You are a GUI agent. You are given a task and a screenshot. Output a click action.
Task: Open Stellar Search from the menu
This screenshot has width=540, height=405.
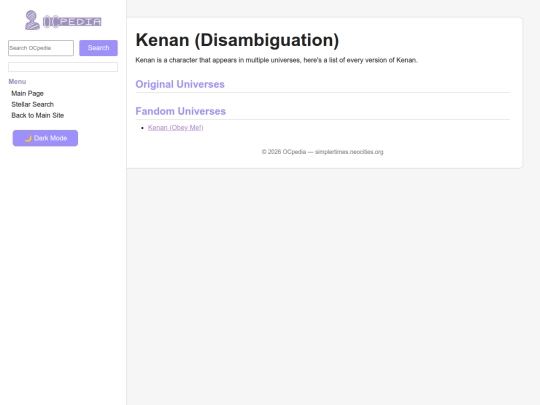pos(33,104)
